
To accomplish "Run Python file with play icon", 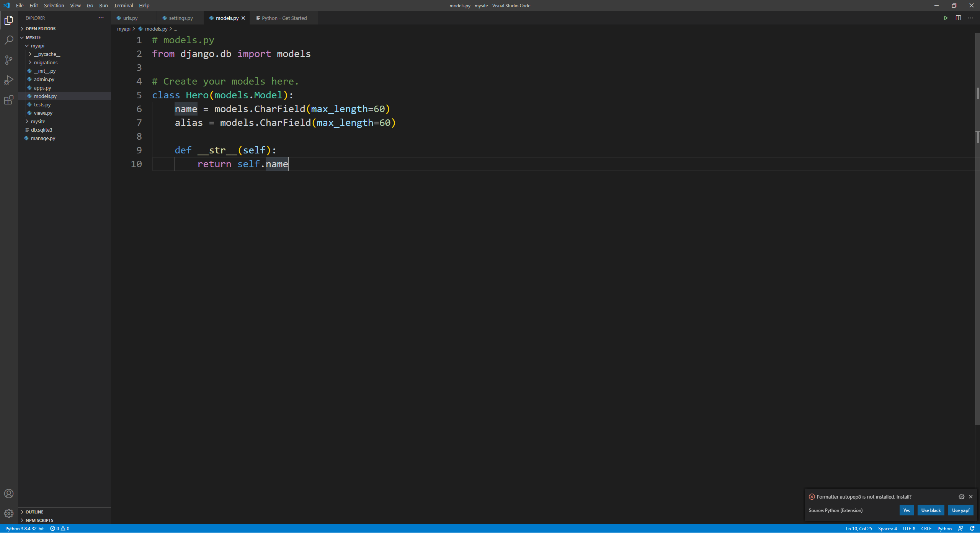I will pyautogui.click(x=946, y=18).
